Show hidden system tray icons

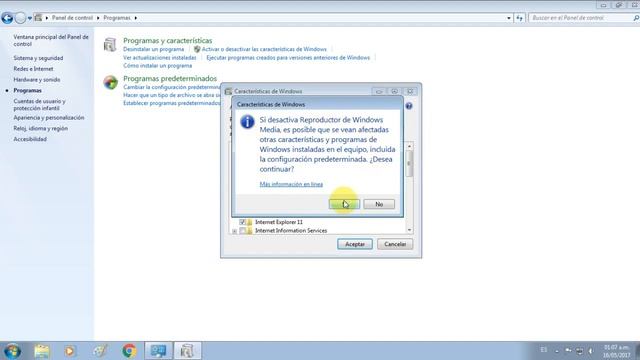click(x=557, y=351)
